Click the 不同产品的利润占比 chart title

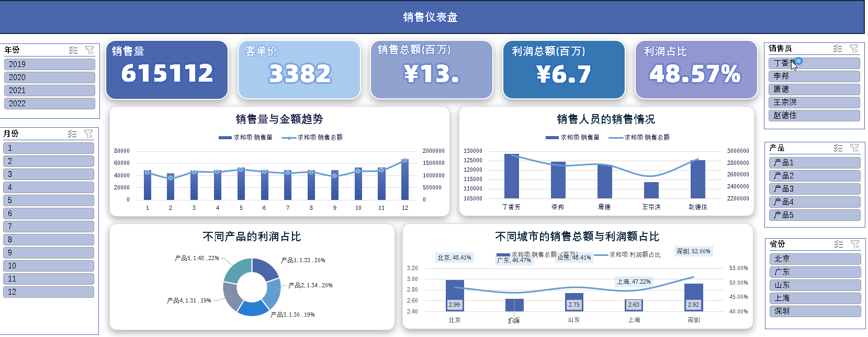coord(252,237)
